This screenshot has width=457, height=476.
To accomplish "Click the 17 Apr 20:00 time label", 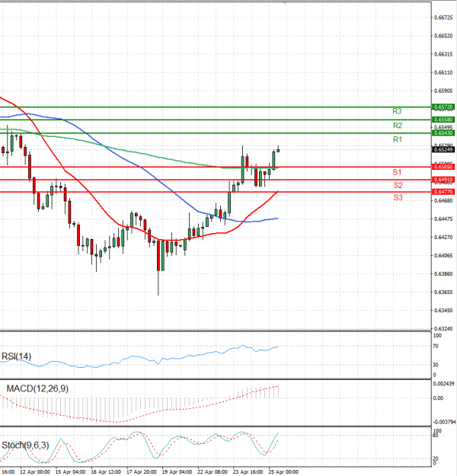I will pyautogui.click(x=142, y=472).
